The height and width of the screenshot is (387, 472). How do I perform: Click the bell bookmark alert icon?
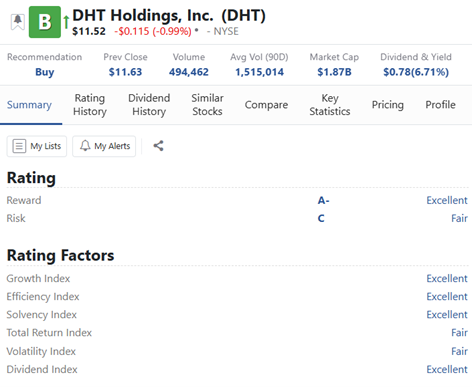click(18, 22)
